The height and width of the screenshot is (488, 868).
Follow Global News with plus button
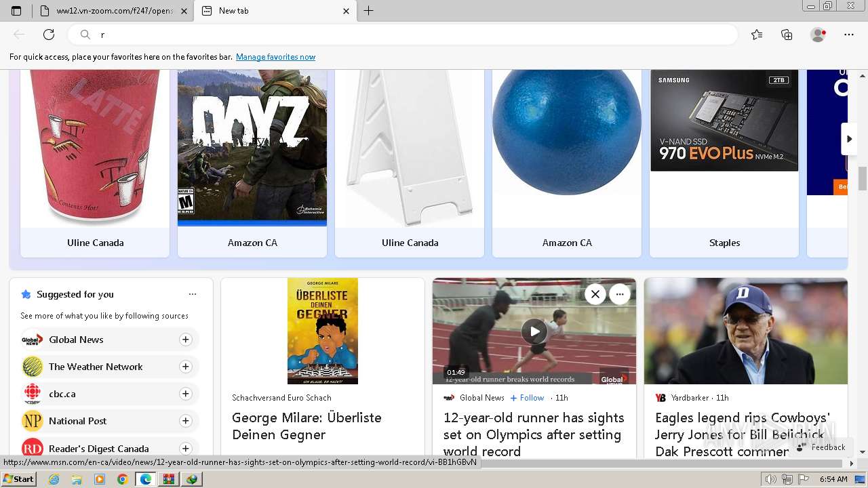pyautogui.click(x=185, y=340)
